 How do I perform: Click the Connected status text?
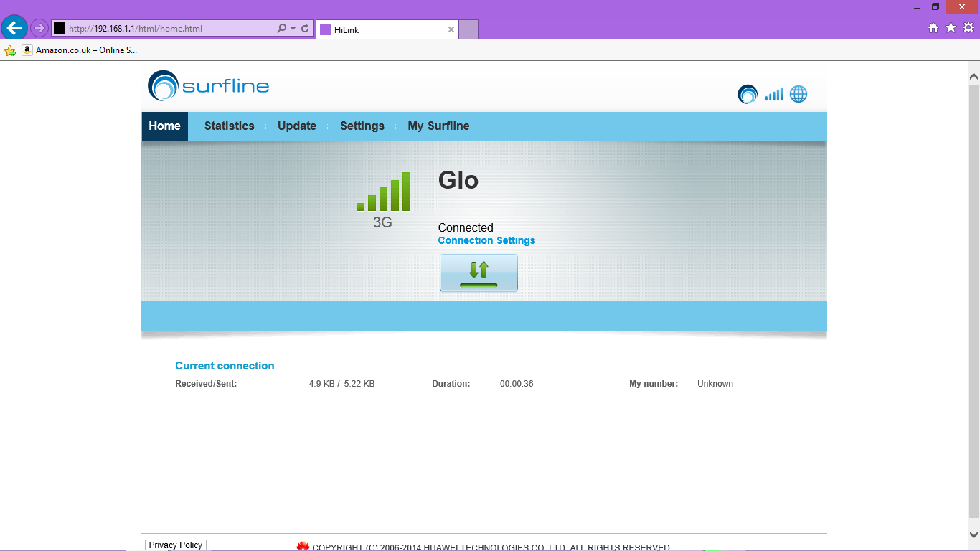point(466,227)
